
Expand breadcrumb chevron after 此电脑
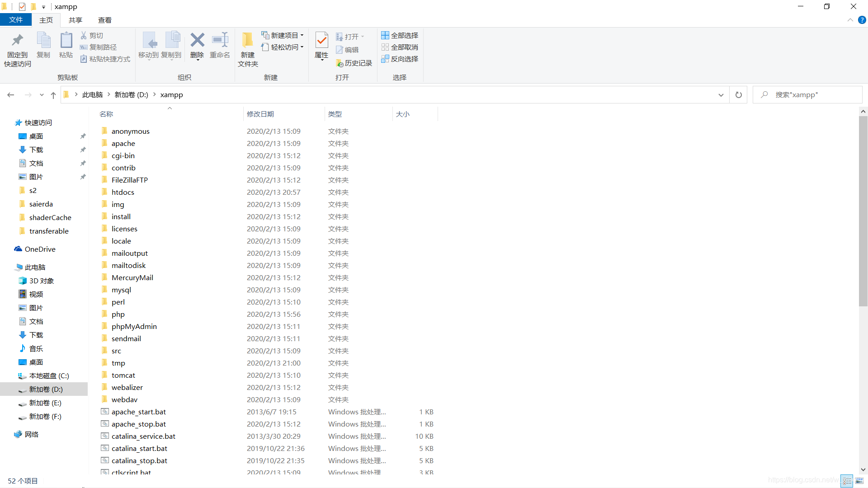pyautogui.click(x=109, y=94)
